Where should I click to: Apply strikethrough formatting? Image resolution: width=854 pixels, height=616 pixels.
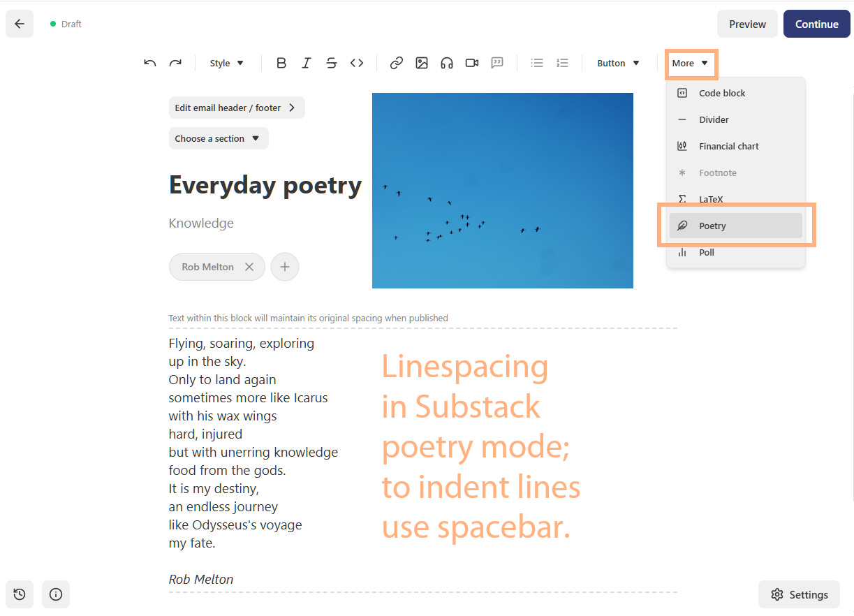click(331, 63)
